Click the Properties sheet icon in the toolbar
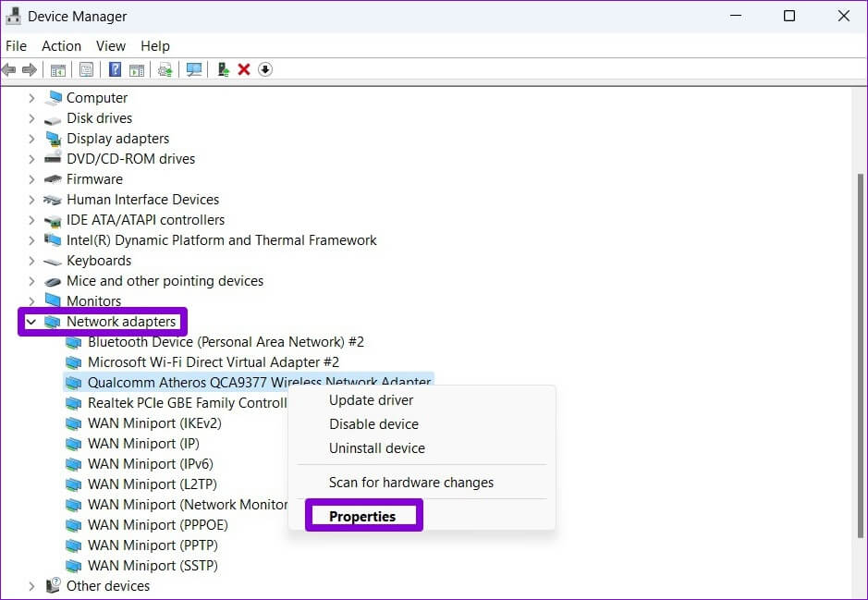 [86, 69]
